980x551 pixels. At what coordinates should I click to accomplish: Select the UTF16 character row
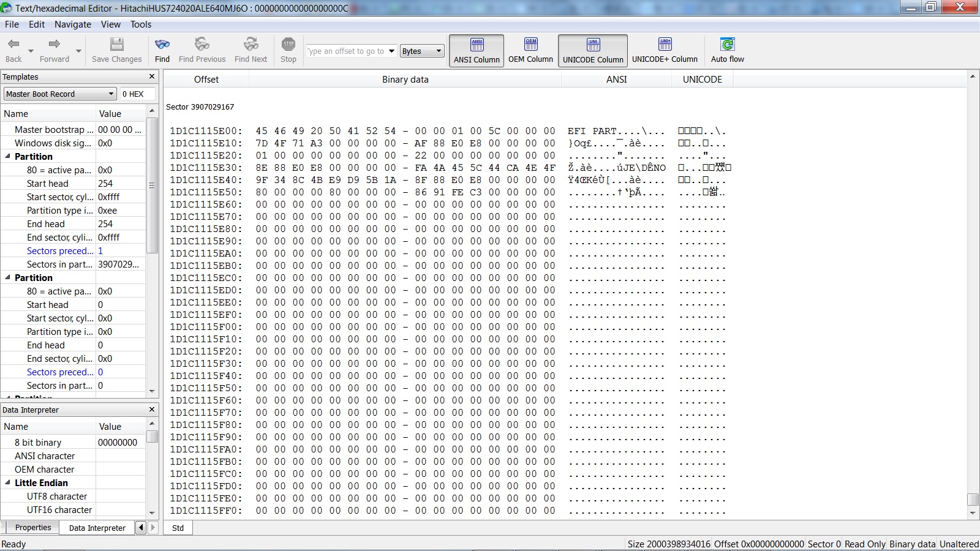(73, 509)
